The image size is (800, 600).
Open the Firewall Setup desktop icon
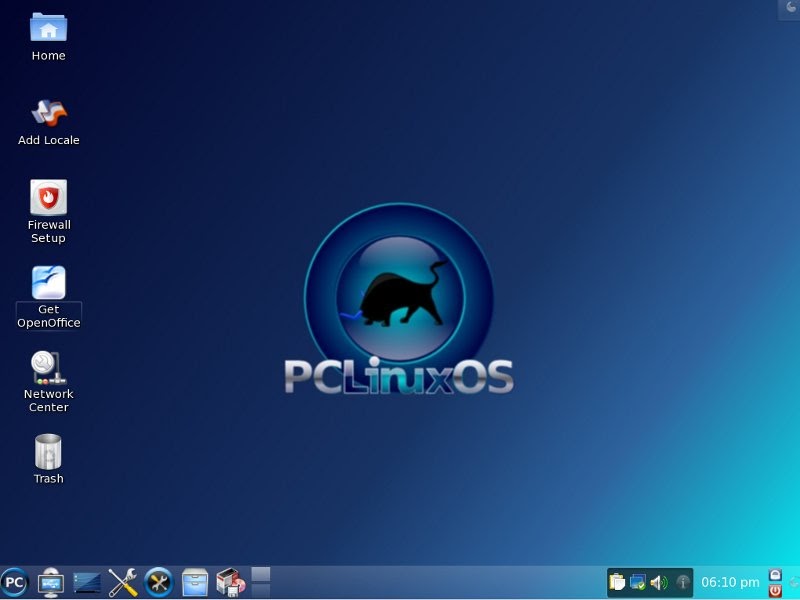point(47,196)
